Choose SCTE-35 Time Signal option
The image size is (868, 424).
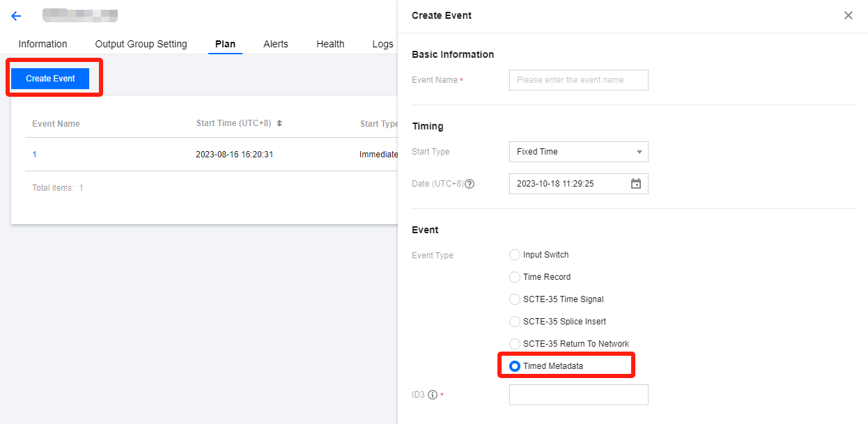click(515, 299)
